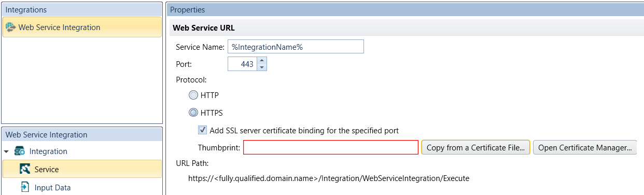Decrease the Port value with down arrow
Viewport: 644px width, 195px height.
point(262,67)
